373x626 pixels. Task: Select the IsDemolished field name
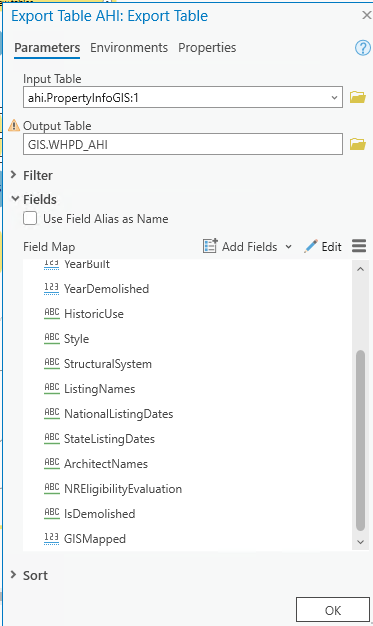point(100,513)
